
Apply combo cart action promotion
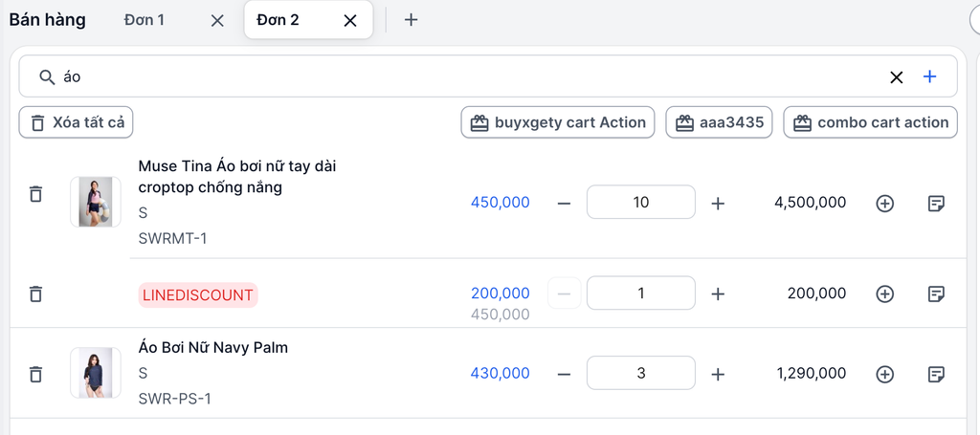click(x=870, y=122)
